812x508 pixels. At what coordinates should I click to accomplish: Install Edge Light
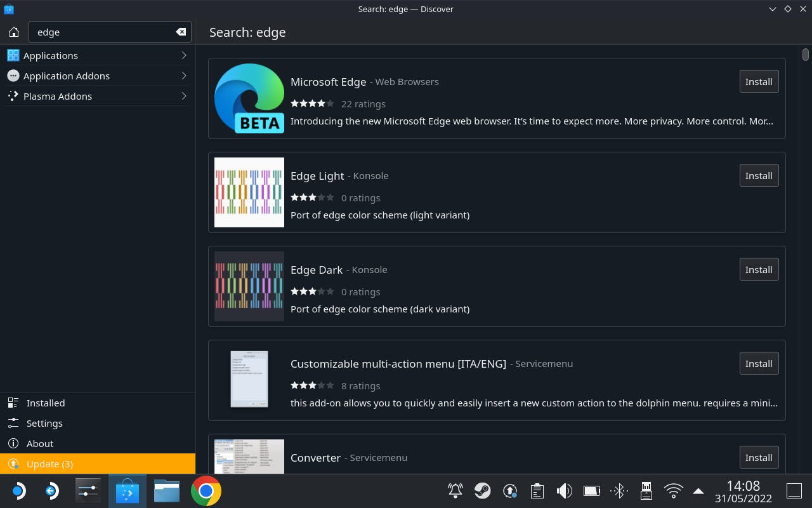coord(759,175)
